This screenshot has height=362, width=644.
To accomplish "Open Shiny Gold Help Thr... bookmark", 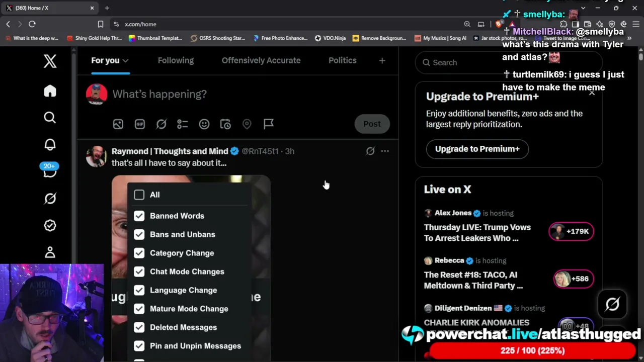I will tap(94, 38).
